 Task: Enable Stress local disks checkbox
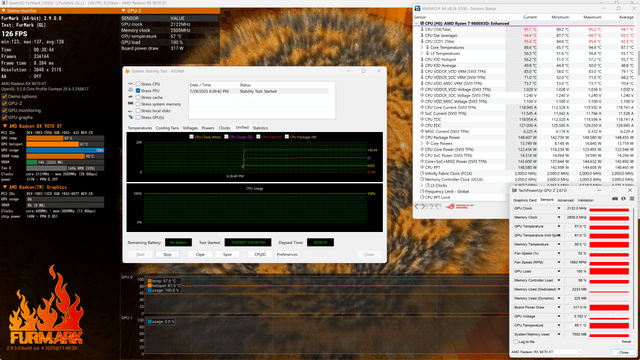tap(138, 111)
